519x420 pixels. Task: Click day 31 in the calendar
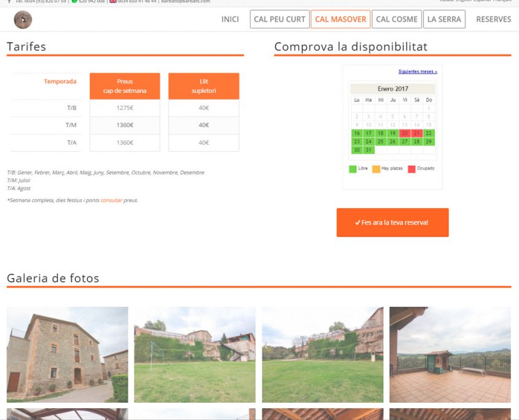[369, 150]
